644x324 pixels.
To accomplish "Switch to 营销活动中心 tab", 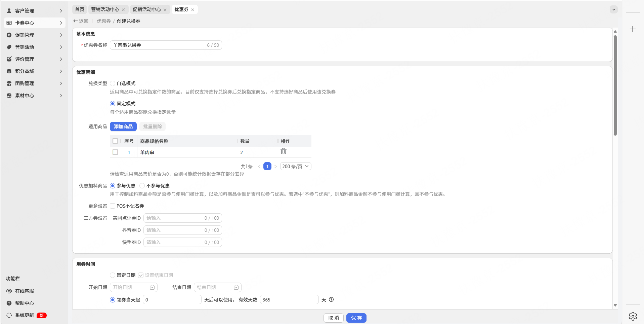I will coord(108,9).
